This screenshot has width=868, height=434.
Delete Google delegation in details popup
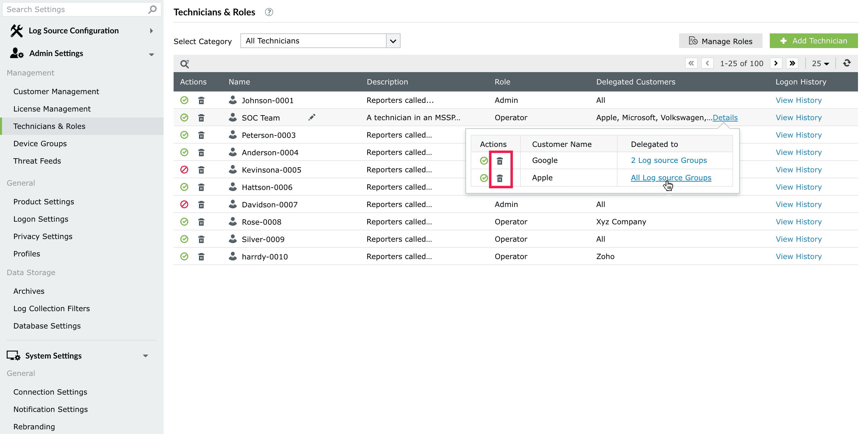[500, 161]
